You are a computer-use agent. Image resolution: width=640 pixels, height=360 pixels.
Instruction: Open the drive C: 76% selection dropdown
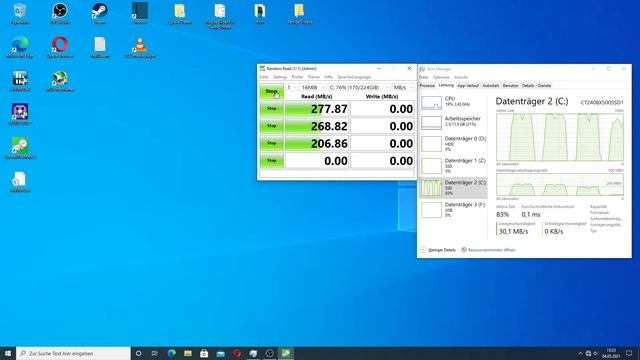click(358, 87)
